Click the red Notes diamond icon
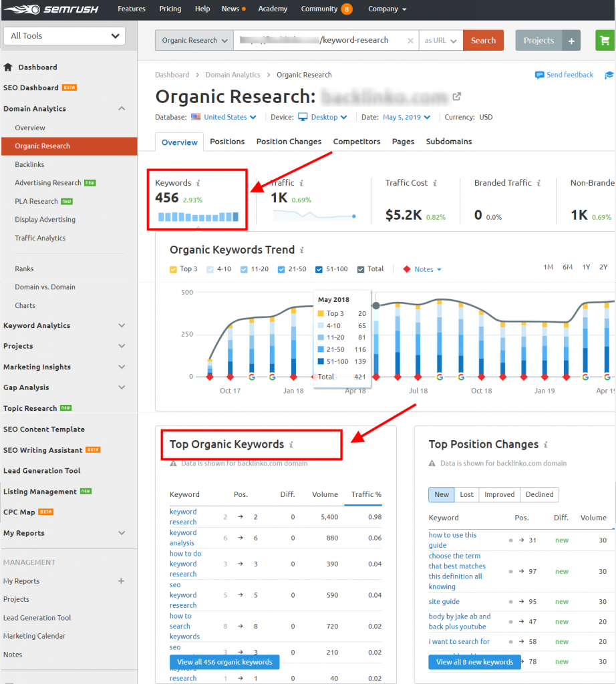The height and width of the screenshot is (684, 616). click(407, 269)
